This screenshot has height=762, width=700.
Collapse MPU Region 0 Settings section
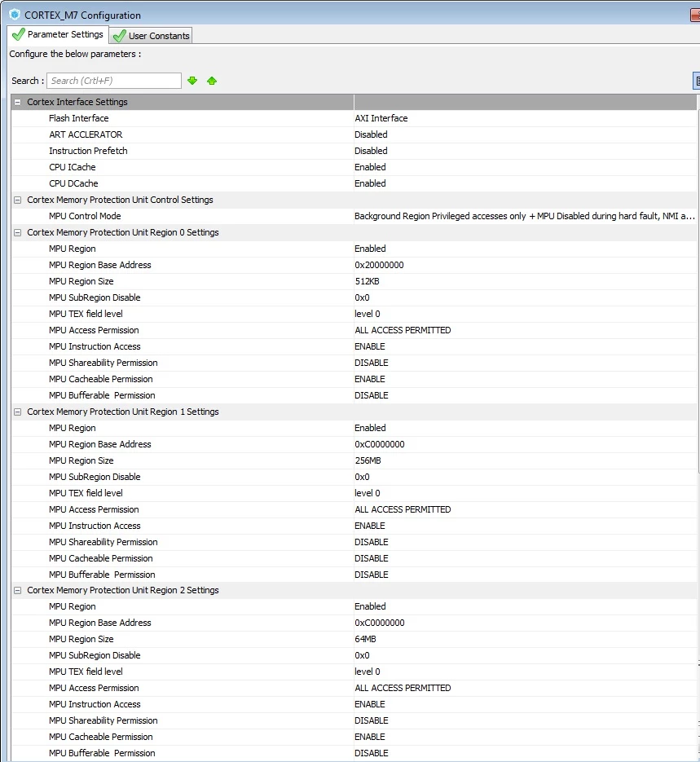[x=17, y=232]
